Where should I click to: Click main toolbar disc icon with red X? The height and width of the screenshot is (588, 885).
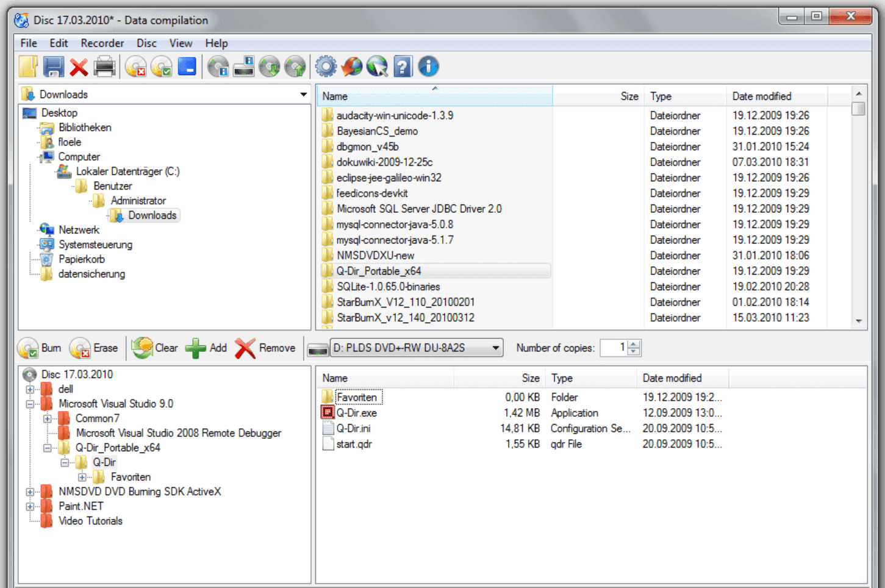(135, 66)
